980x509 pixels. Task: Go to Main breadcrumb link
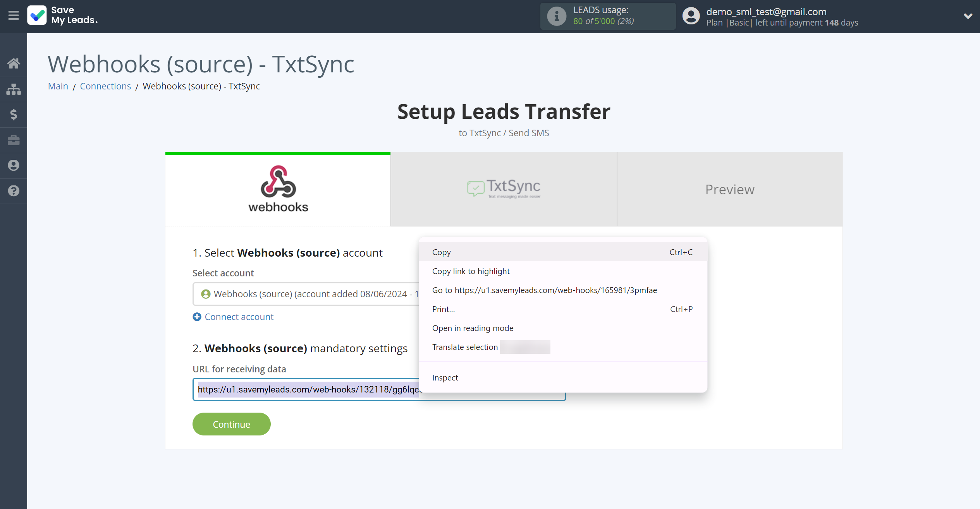[x=58, y=86]
